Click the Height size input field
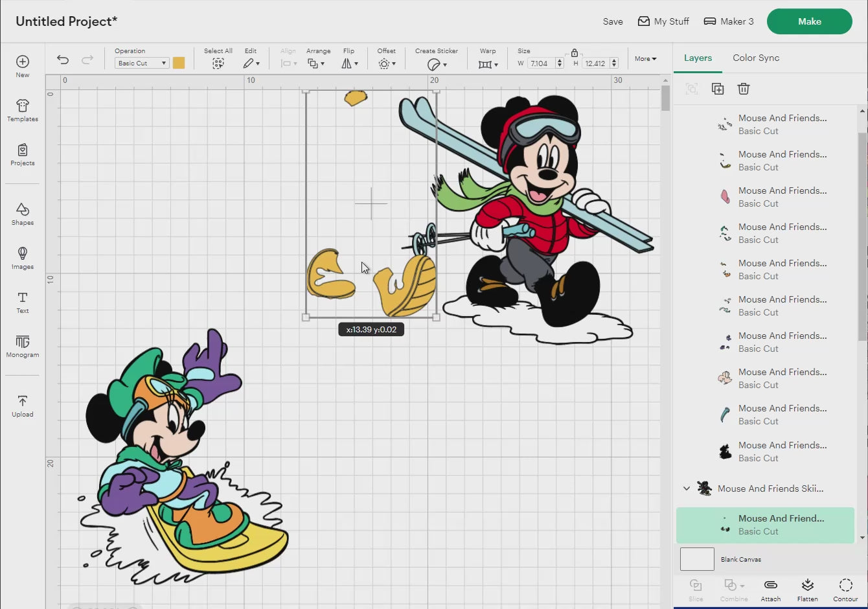The image size is (868, 609). pyautogui.click(x=595, y=63)
